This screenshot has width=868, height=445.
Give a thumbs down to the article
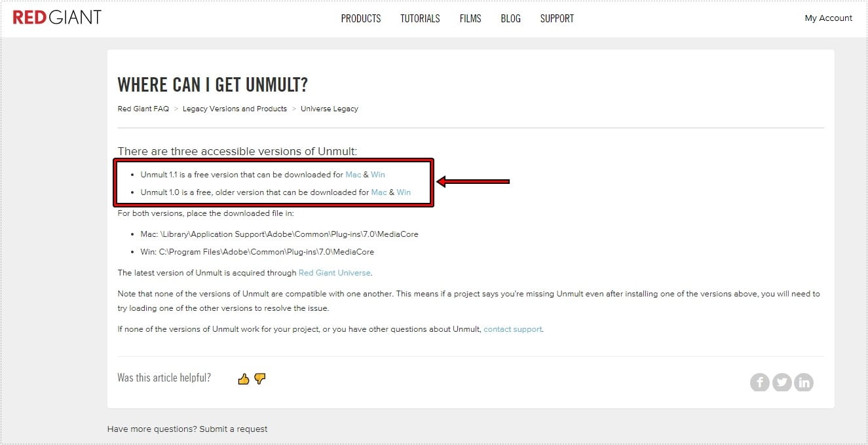(260, 379)
